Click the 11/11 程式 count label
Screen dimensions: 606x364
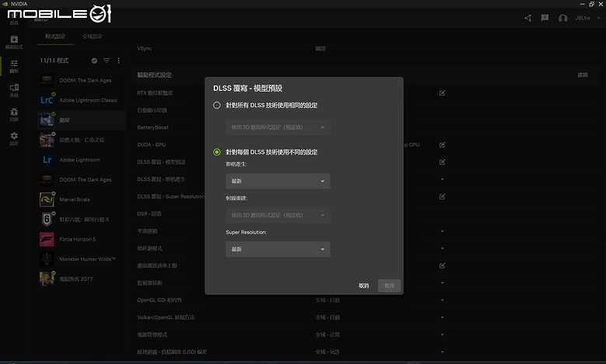[54, 61]
